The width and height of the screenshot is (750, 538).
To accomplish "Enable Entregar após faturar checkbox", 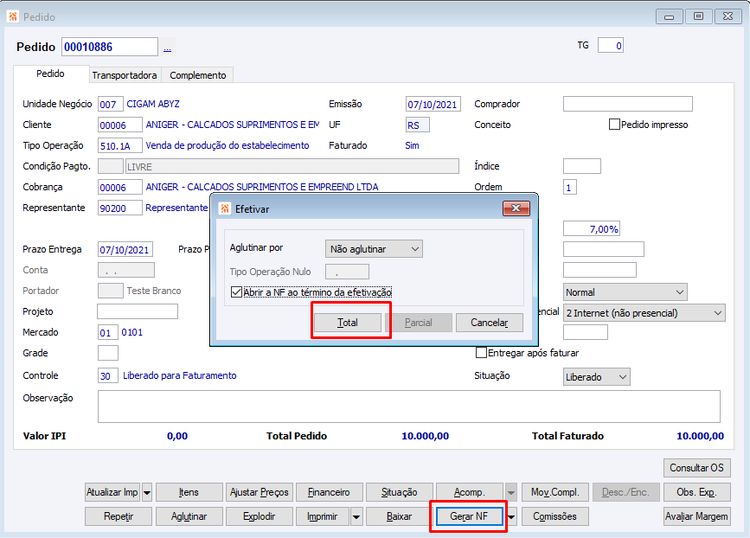I will (481, 353).
